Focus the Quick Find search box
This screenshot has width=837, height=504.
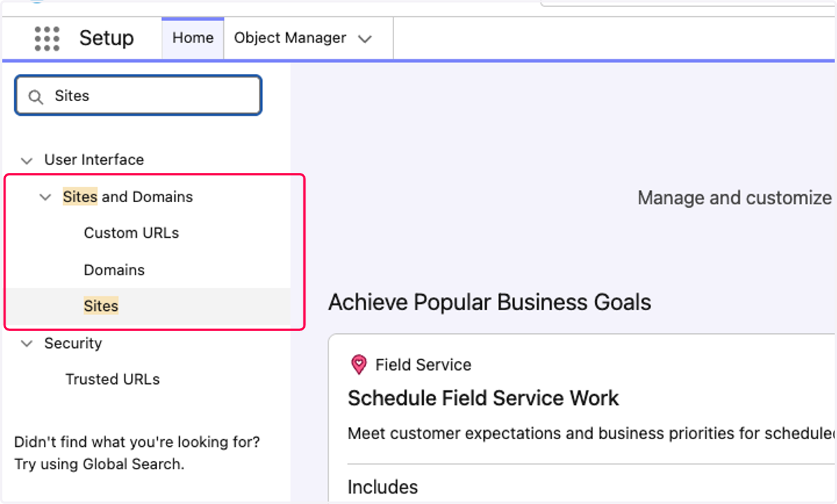tap(138, 96)
